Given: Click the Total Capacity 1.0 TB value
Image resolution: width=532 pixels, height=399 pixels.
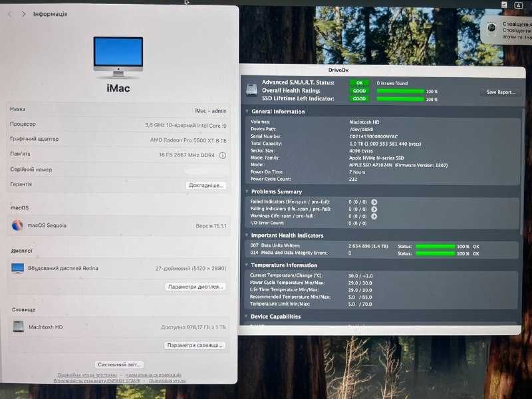Looking at the screenshot, I should 385,144.
